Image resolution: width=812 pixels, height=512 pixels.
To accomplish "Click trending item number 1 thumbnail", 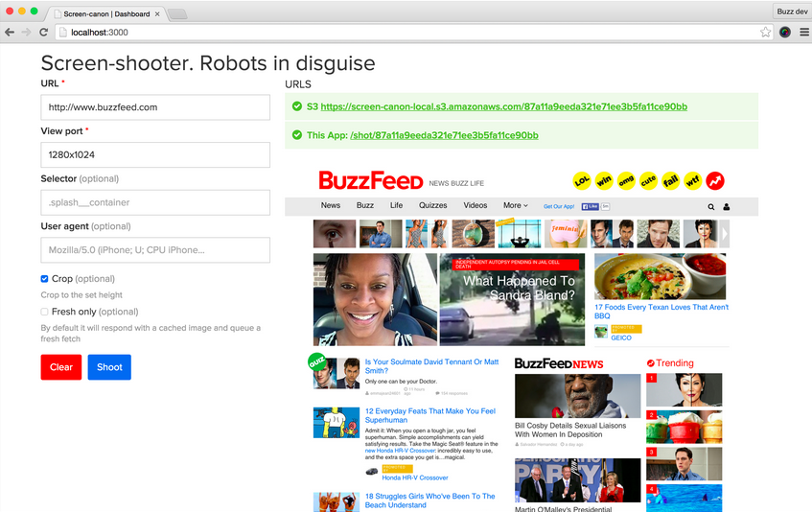I will coord(684,390).
